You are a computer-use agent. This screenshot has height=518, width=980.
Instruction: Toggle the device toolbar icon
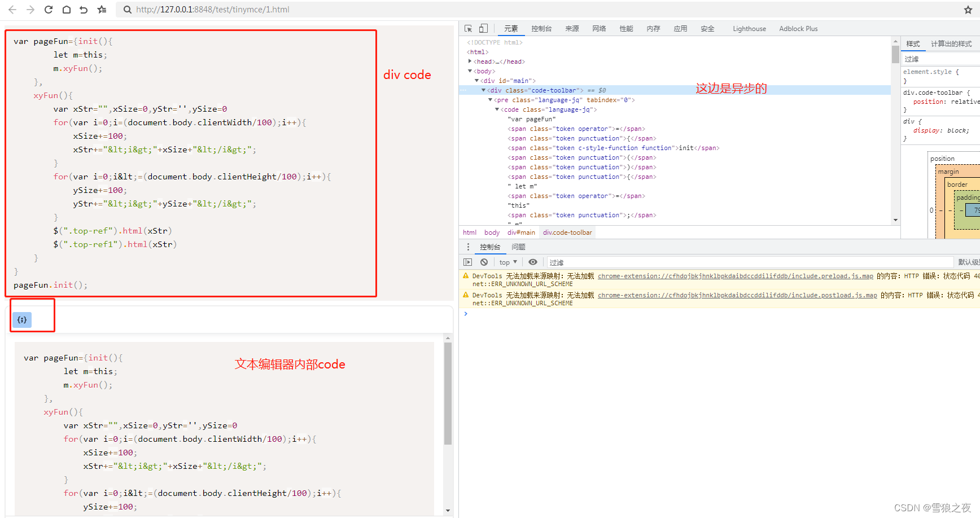483,28
